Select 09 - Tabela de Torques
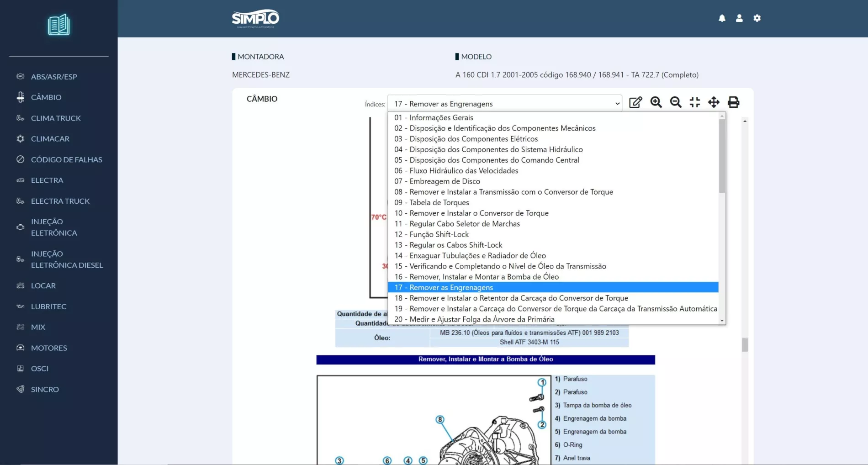 [x=553, y=202]
